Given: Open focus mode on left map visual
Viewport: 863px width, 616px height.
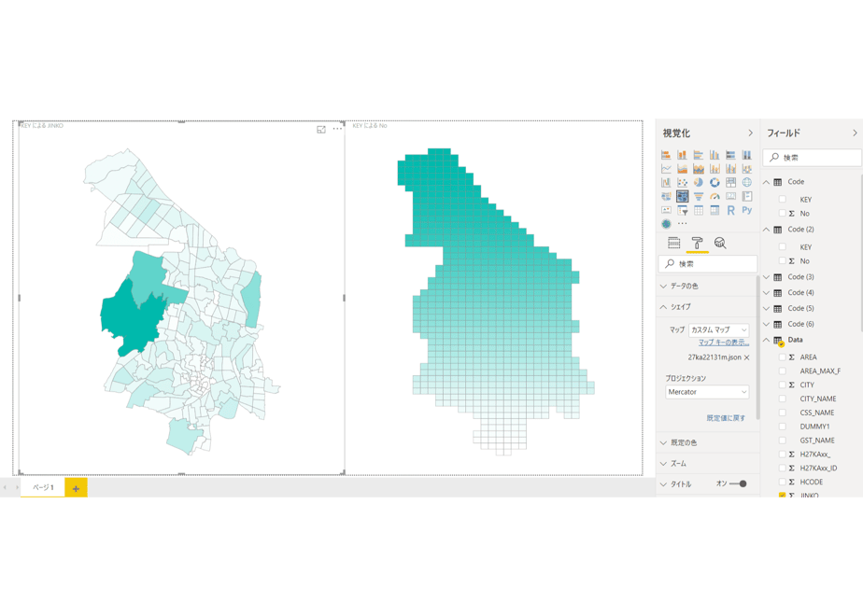Looking at the screenshot, I should [321, 129].
